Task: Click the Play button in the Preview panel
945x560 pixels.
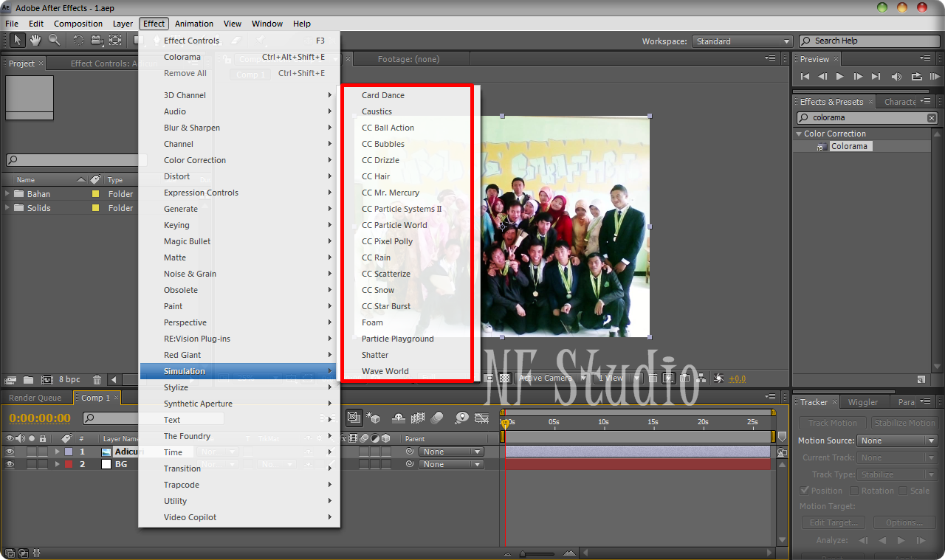Action: (x=839, y=76)
